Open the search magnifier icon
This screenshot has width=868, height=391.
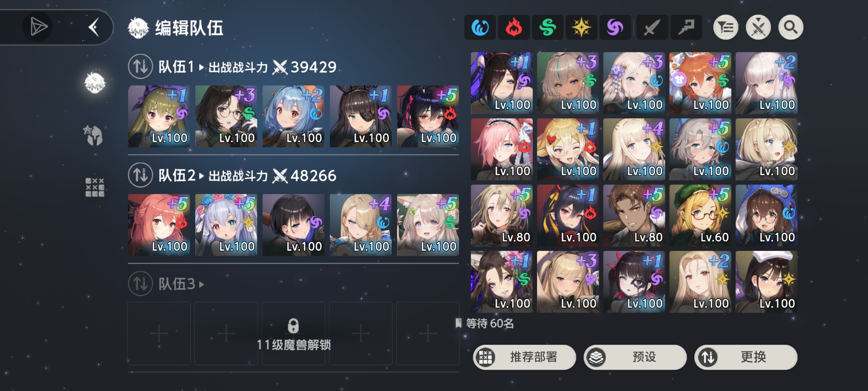pos(790,27)
